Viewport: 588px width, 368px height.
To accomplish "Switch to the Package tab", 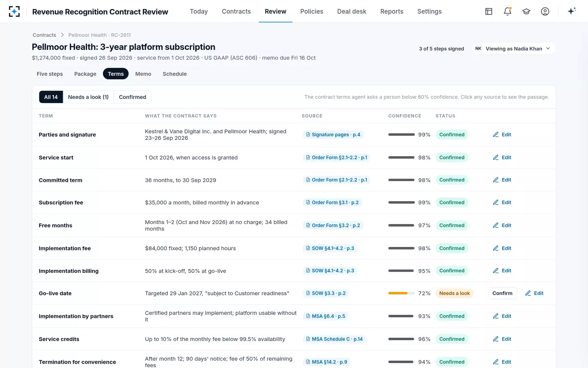I will [85, 74].
